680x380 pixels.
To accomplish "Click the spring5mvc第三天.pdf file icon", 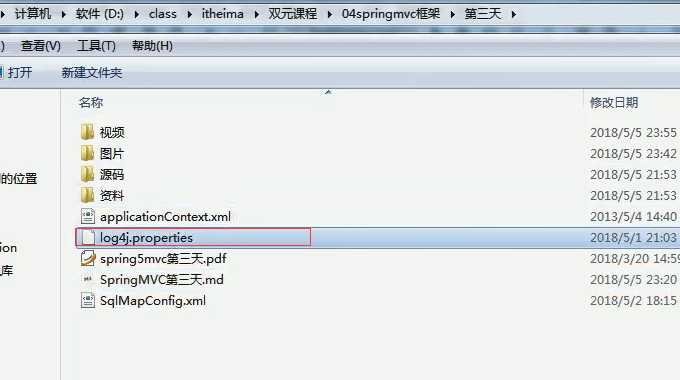I will (x=88, y=259).
